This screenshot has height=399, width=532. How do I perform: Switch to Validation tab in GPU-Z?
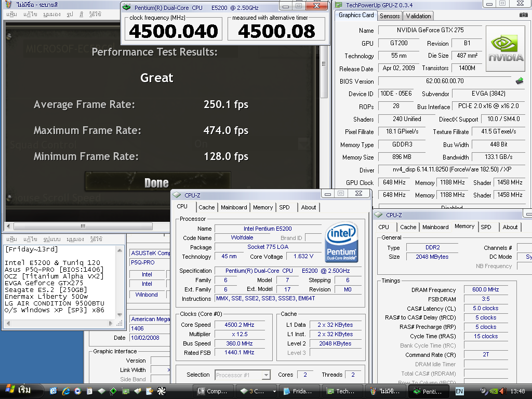[418, 16]
